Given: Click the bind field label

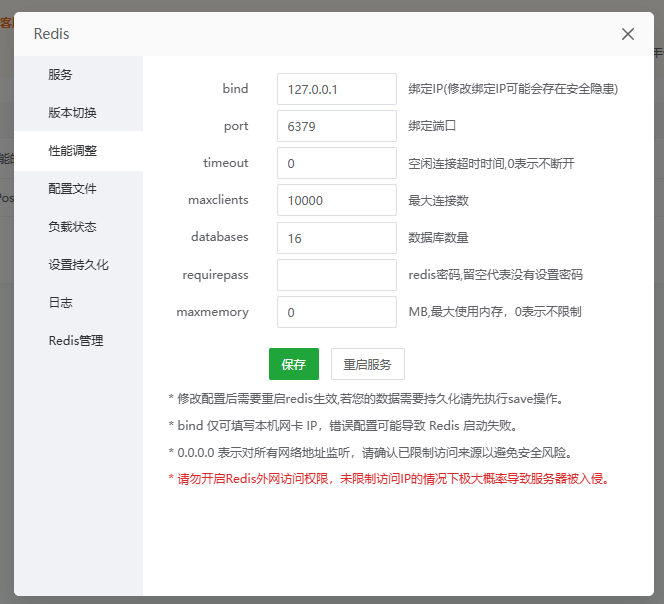Looking at the screenshot, I should (235, 89).
